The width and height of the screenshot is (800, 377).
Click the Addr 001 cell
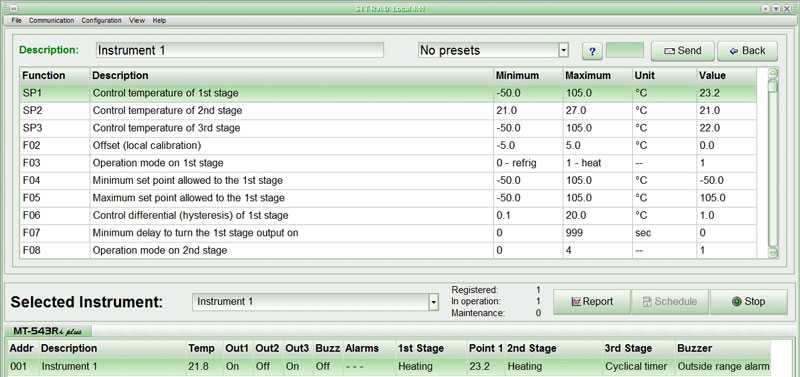click(x=23, y=366)
